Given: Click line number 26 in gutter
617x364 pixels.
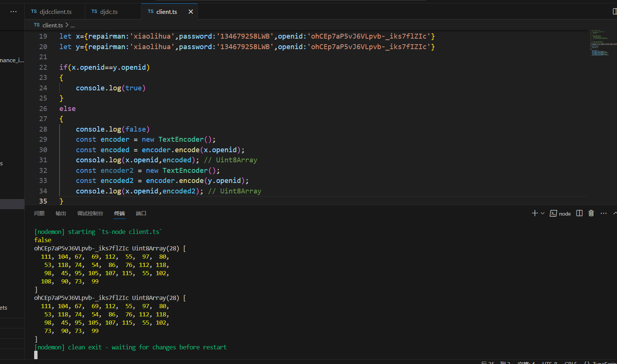Looking at the screenshot, I should point(43,109).
